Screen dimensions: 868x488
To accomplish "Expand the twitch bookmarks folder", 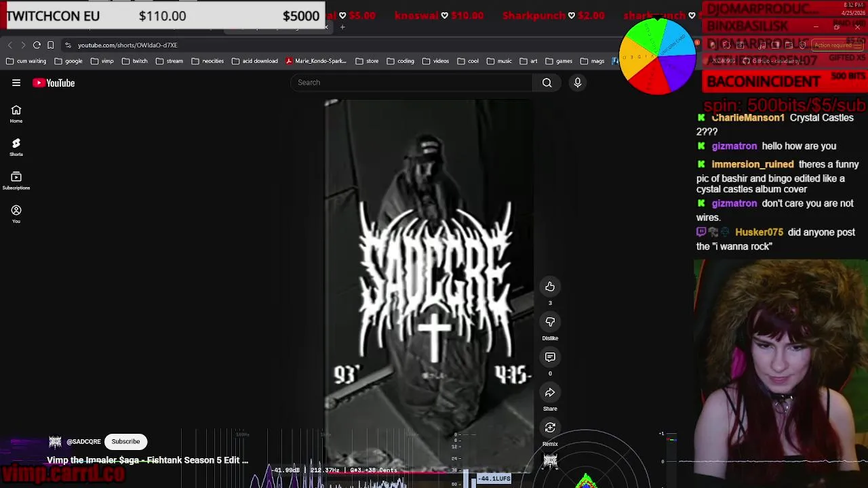I will tap(135, 61).
